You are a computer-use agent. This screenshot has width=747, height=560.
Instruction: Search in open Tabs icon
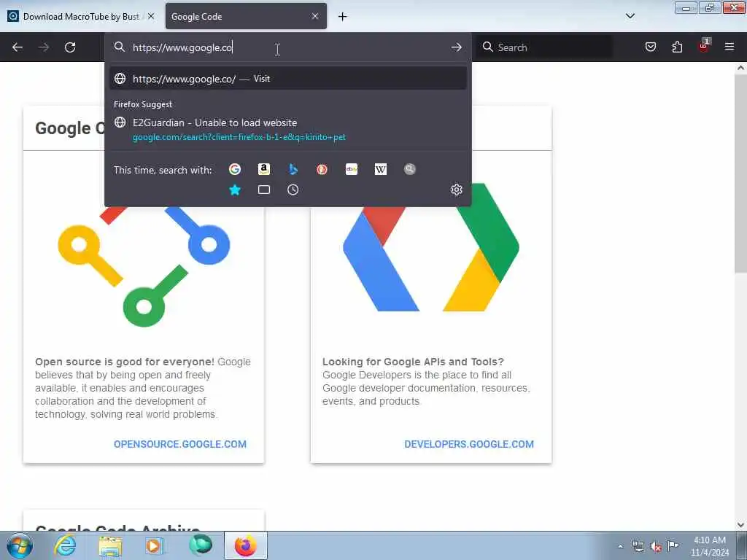264,190
